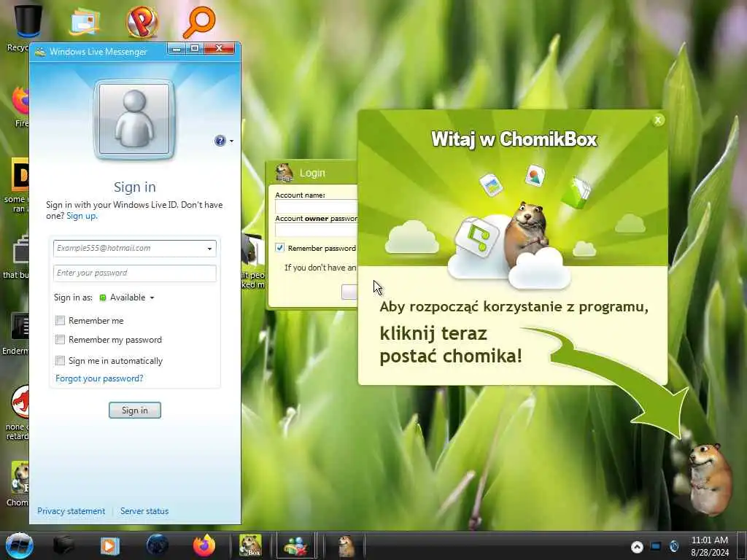Open Windows Live Mail desktop icon
Viewport: 747px width, 560px height.
click(x=85, y=21)
